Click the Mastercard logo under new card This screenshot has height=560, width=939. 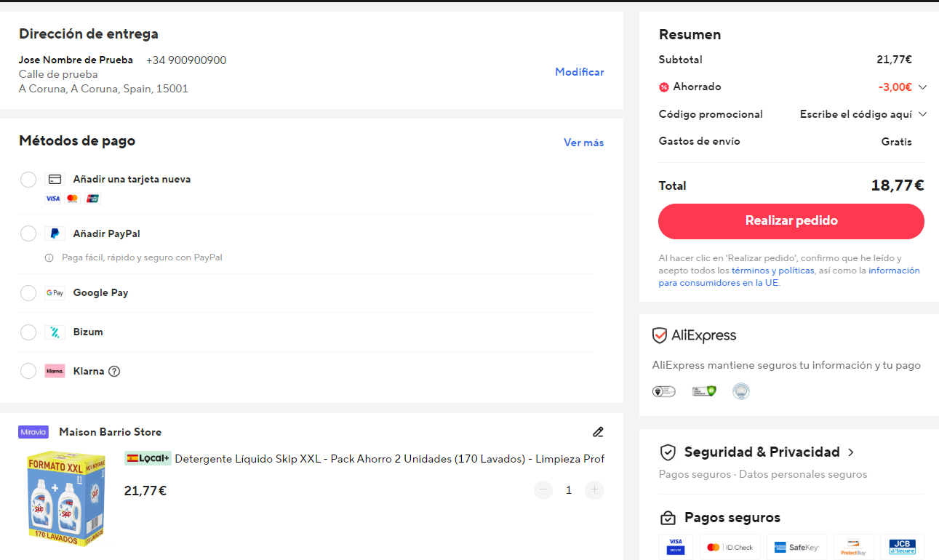pyautogui.click(x=72, y=199)
